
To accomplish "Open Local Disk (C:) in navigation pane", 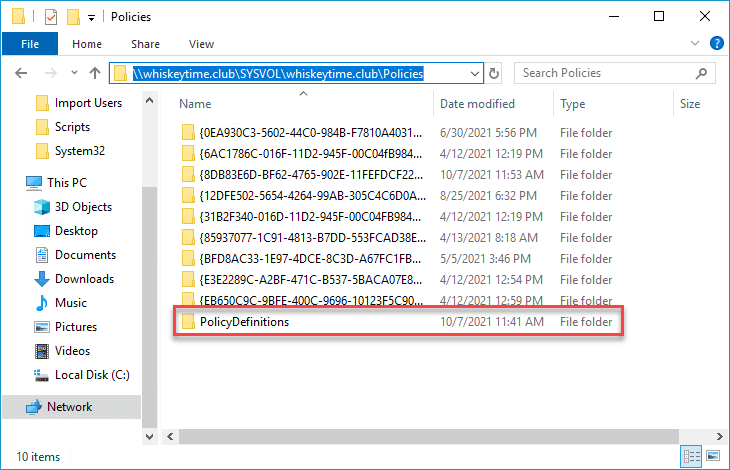I will (82, 375).
